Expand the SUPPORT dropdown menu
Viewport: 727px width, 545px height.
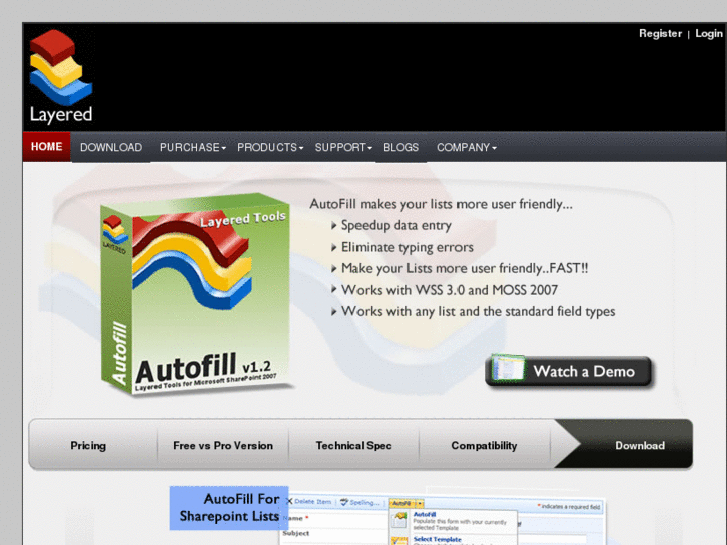pyautogui.click(x=343, y=147)
